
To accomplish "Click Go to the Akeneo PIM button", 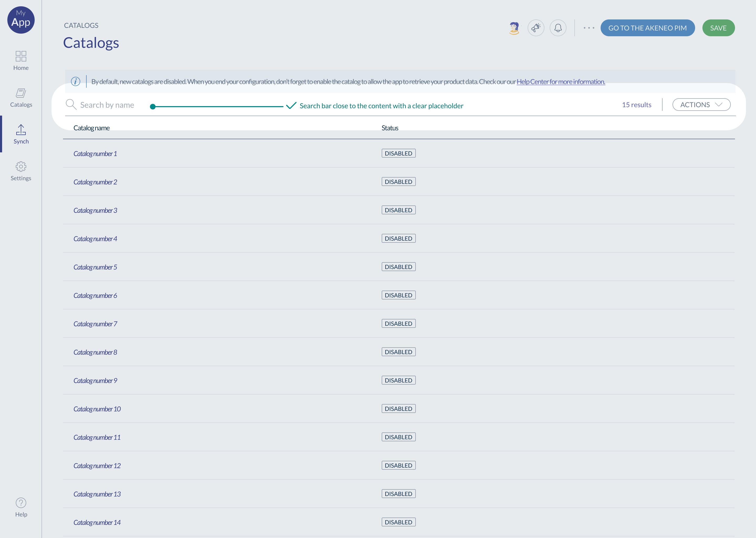I will coord(647,28).
